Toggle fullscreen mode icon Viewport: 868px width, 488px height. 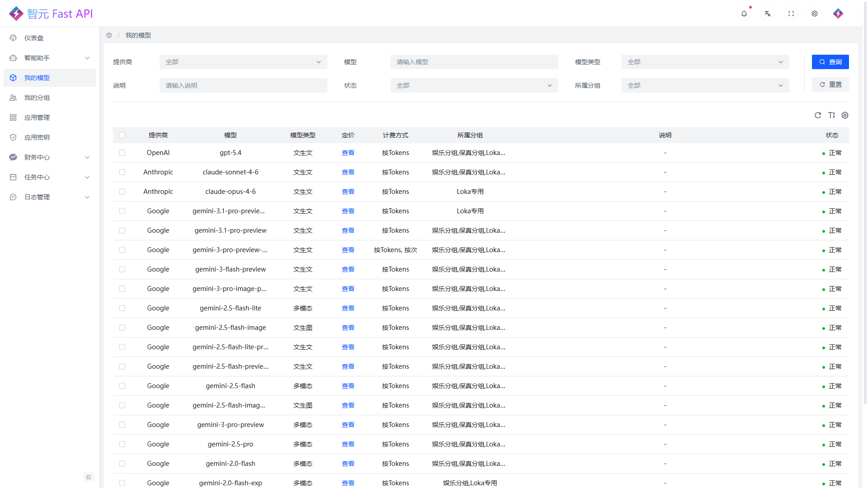click(791, 14)
